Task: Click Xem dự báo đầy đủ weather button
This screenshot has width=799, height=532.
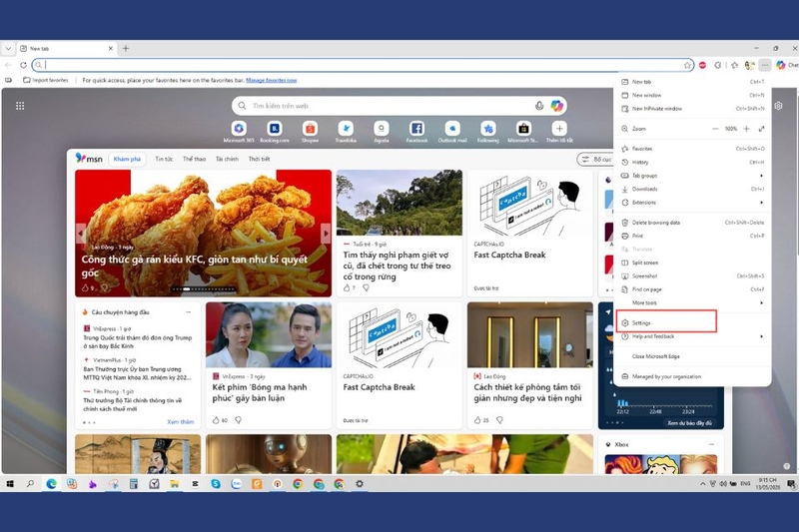Action: pyautogui.click(x=688, y=423)
